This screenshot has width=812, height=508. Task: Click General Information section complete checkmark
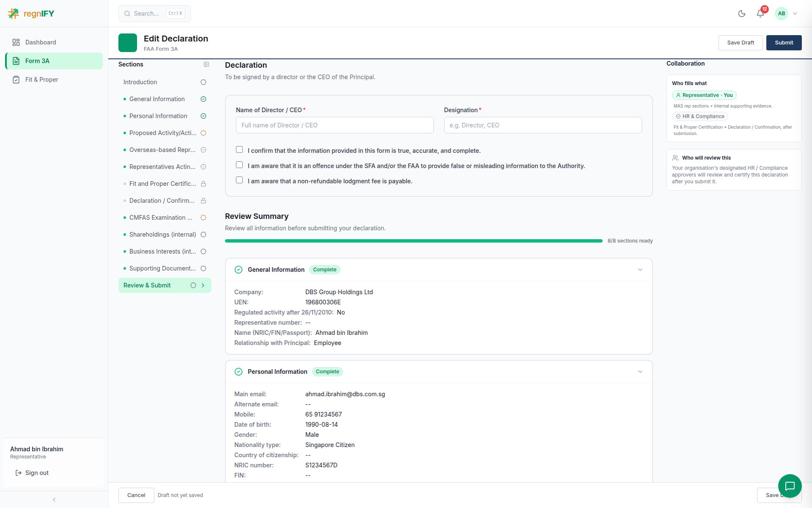click(203, 99)
